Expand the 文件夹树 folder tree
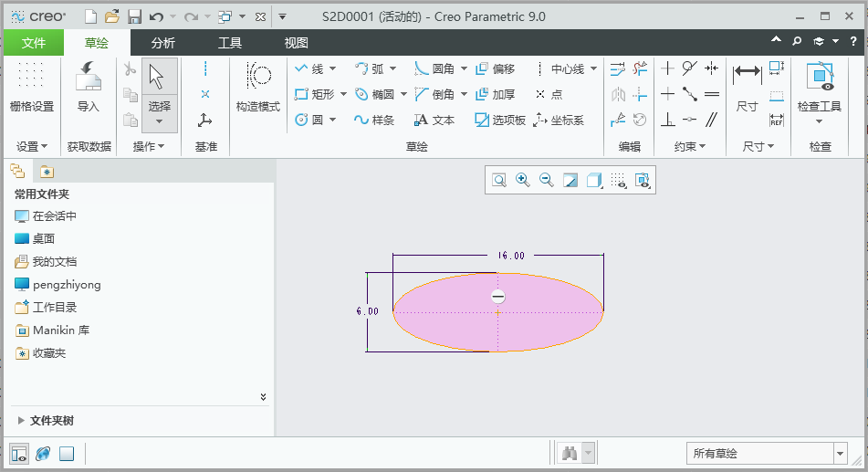 [20, 421]
